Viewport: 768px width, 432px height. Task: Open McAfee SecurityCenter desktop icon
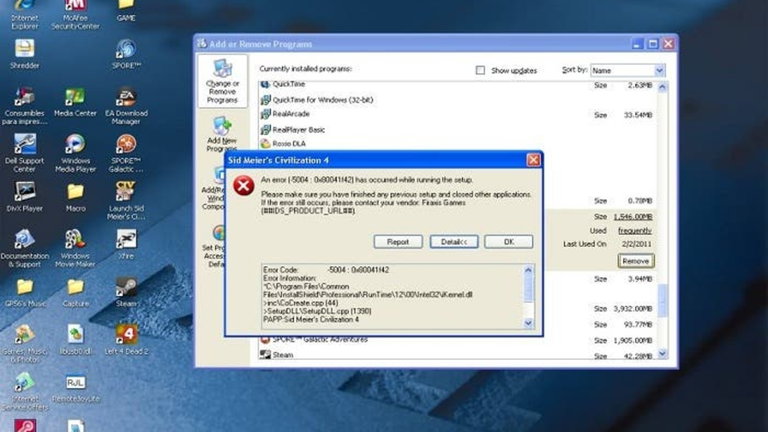point(75,14)
